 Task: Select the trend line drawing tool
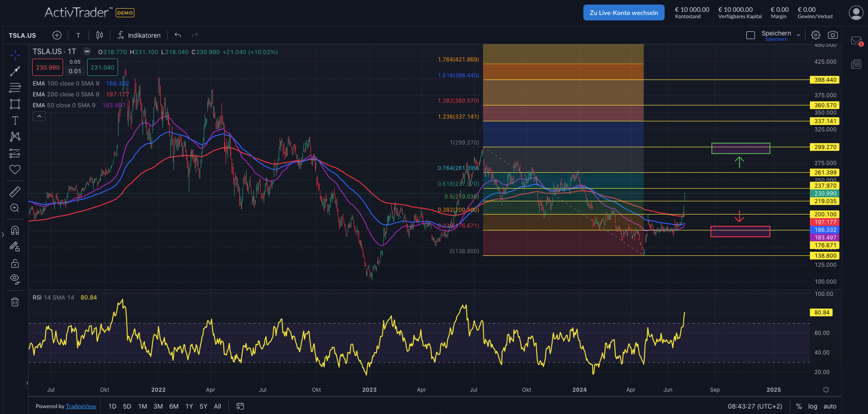click(x=15, y=71)
